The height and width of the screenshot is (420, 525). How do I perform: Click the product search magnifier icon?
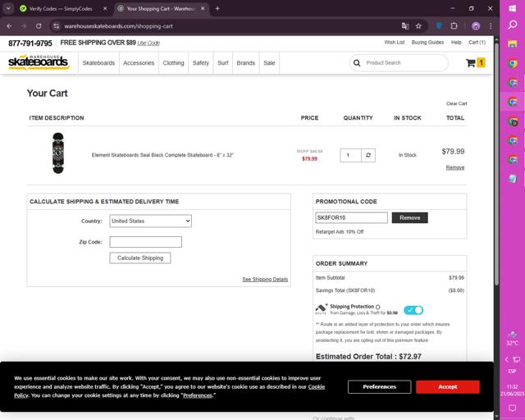(357, 63)
